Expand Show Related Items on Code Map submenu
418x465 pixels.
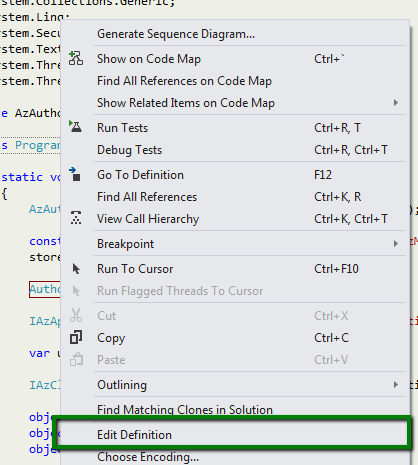(x=396, y=103)
